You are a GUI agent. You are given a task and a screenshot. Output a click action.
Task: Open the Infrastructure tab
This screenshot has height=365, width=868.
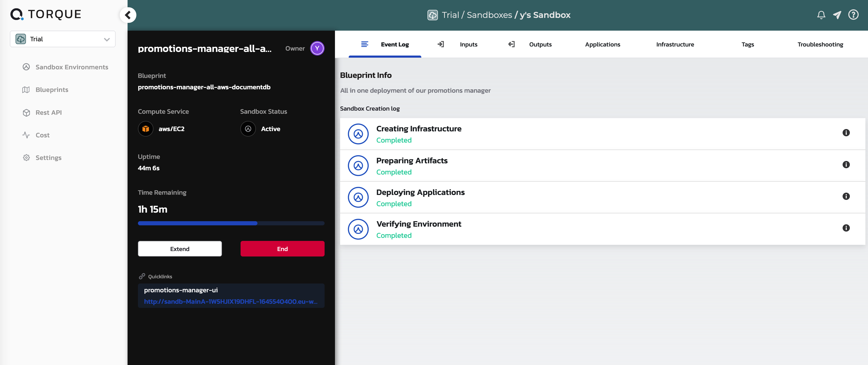(675, 44)
